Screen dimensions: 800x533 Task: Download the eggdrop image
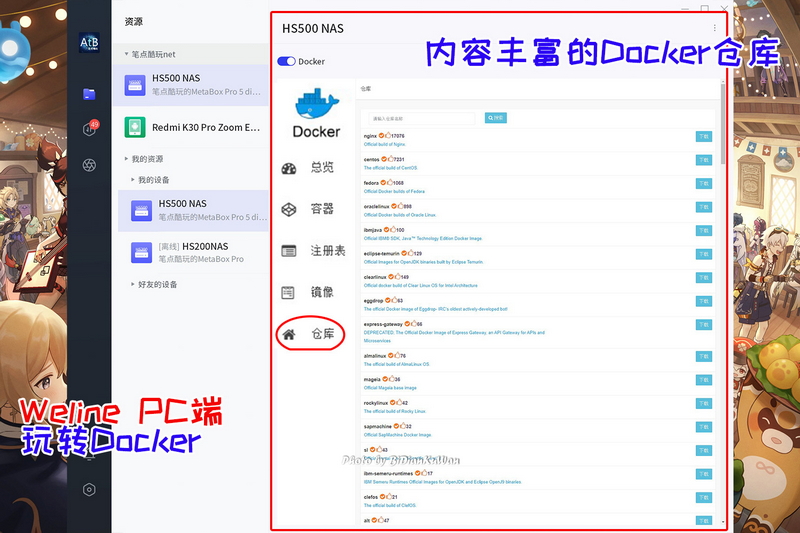pos(704,301)
